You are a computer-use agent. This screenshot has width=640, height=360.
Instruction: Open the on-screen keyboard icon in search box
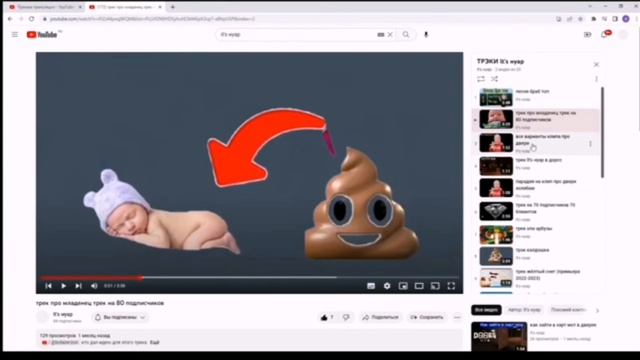coord(381,35)
